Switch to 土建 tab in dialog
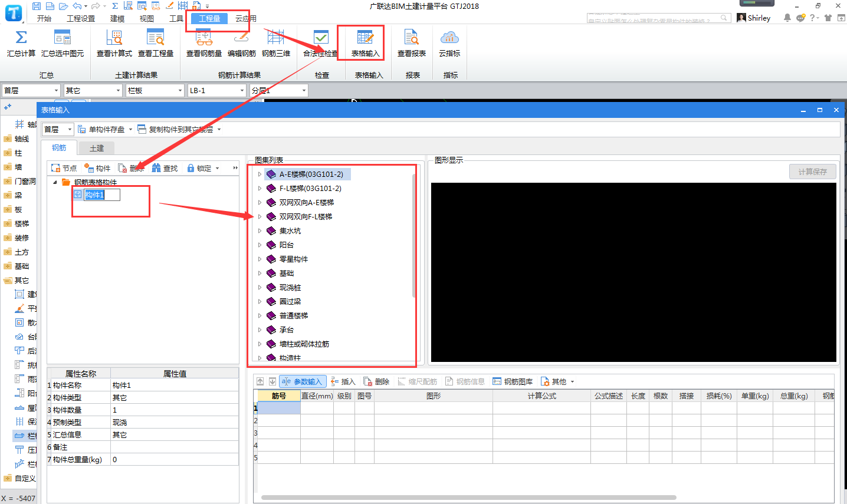Screen dimensions: 847x504 point(97,148)
